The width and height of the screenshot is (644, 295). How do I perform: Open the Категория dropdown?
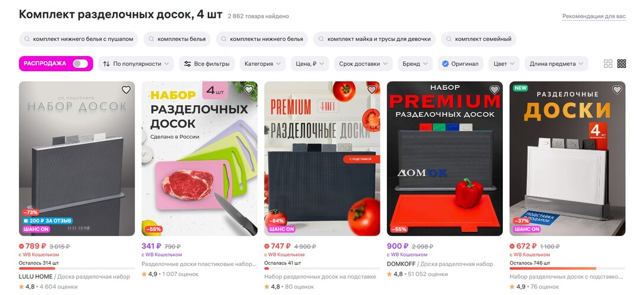coord(263,64)
